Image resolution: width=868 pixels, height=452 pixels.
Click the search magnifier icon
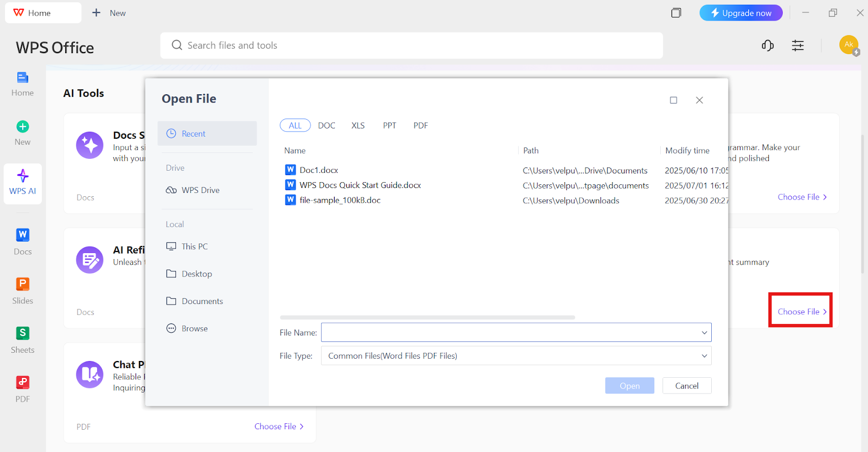pyautogui.click(x=177, y=45)
